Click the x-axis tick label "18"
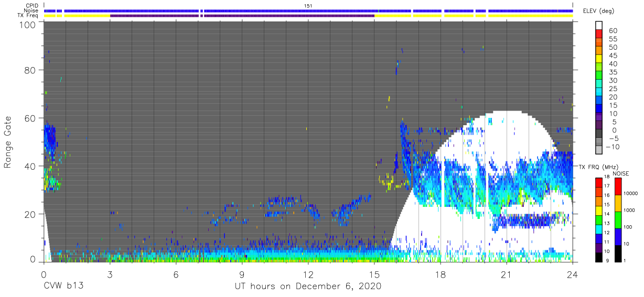This screenshot has height=297, width=644. [440, 273]
